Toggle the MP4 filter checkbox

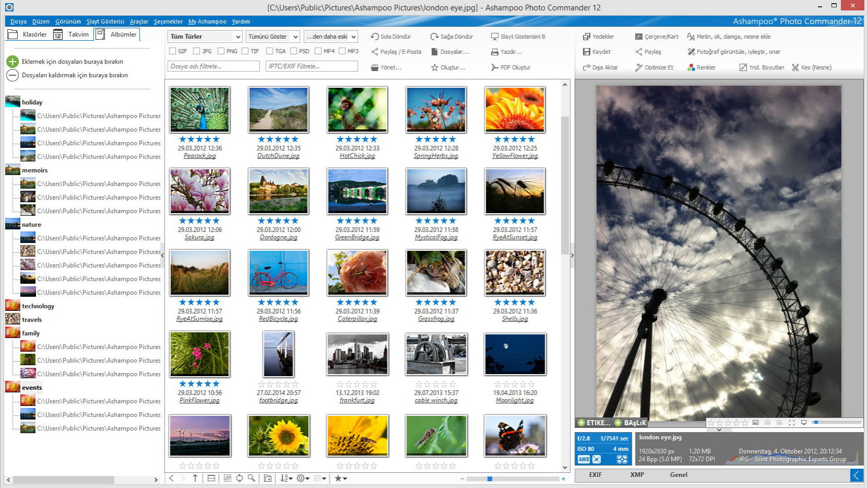(x=318, y=51)
